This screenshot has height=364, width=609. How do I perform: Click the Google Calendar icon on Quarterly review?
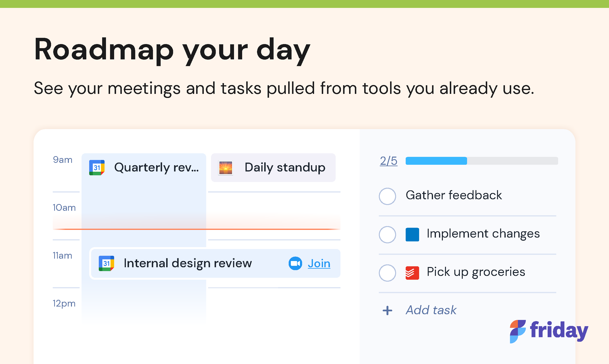point(97,168)
